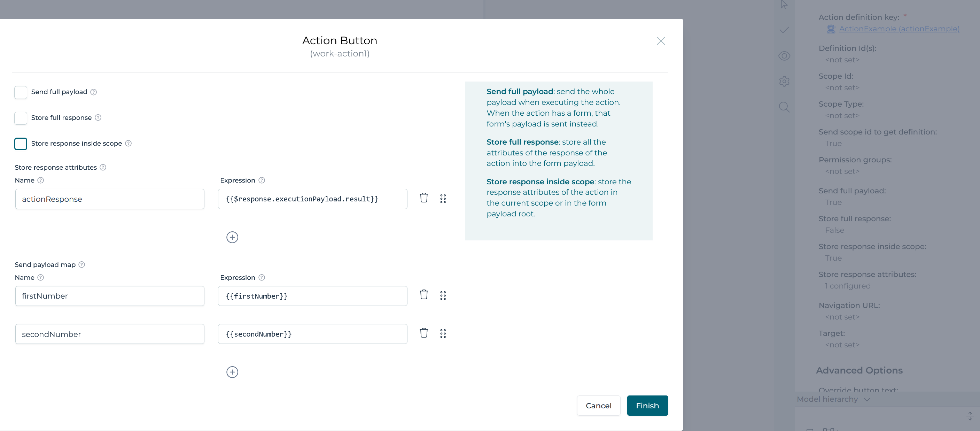
Task: Select the pointer tool in the right toolbar
Action: pos(784,5)
